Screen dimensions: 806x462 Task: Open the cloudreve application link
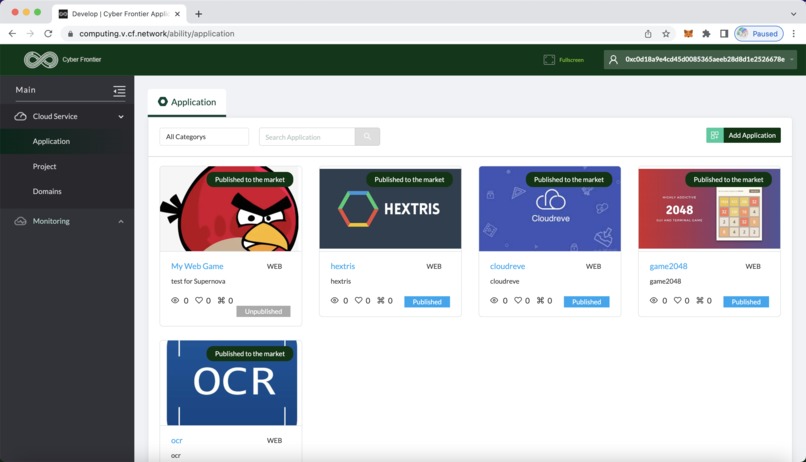pos(507,266)
